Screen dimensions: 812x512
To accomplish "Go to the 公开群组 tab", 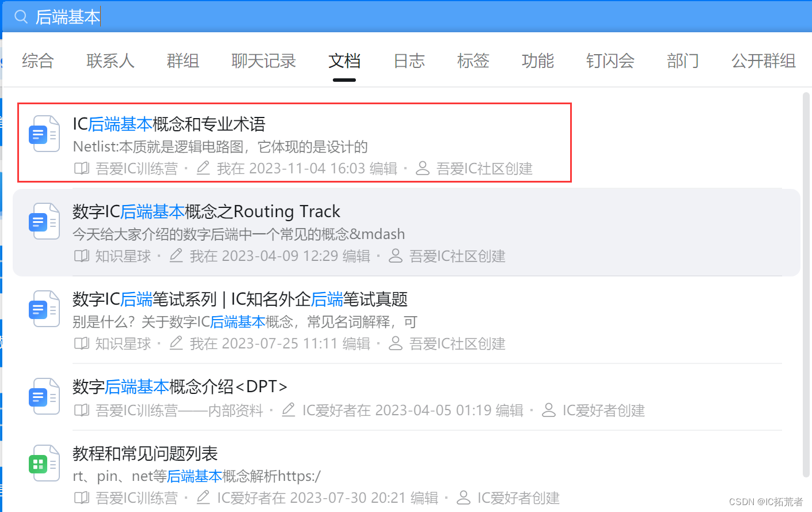I will point(764,61).
